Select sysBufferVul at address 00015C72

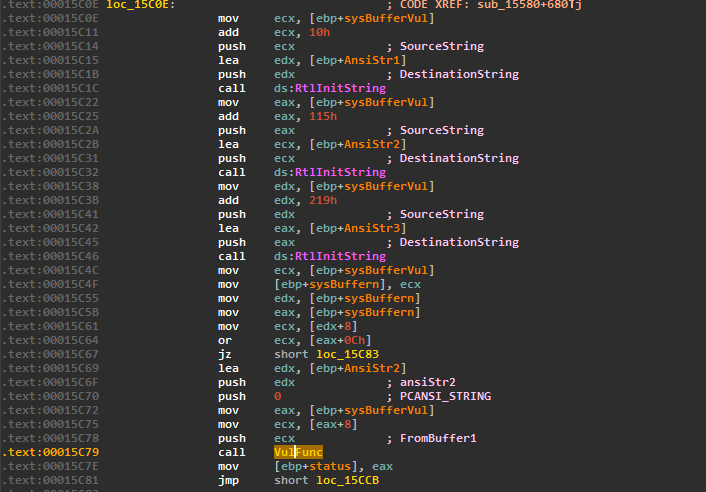(386, 410)
